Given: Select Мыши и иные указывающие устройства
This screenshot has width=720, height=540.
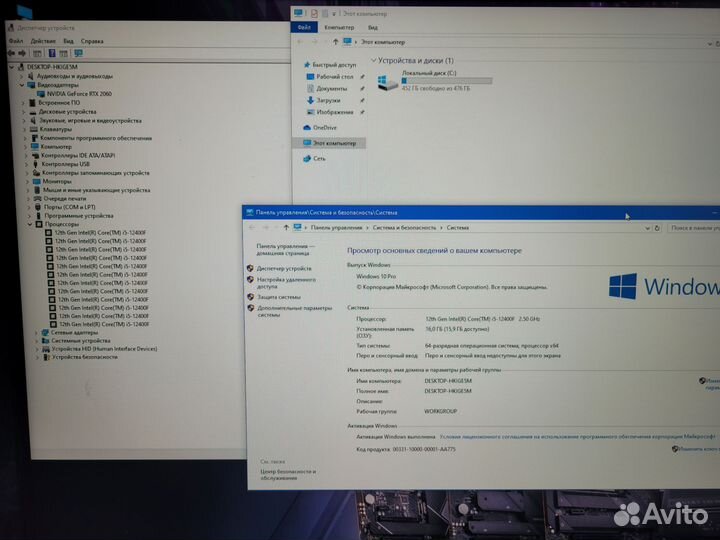Looking at the screenshot, I should click(x=96, y=190).
